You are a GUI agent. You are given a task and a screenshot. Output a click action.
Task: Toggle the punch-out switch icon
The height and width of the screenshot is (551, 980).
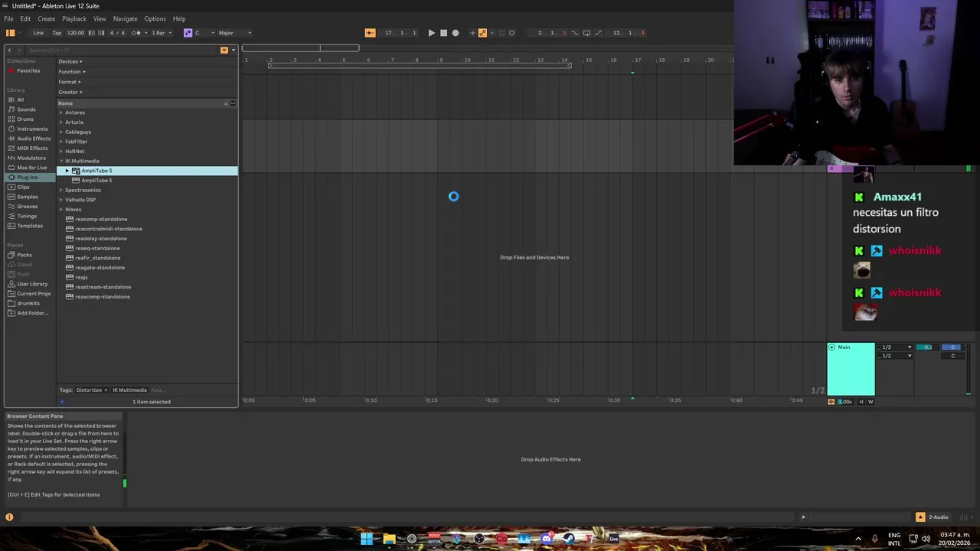597,33
